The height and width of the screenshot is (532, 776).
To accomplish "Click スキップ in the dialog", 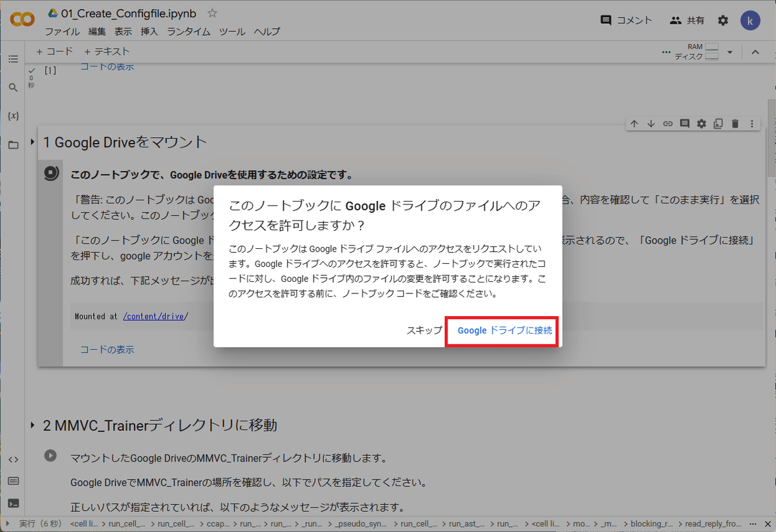I will [x=424, y=330].
